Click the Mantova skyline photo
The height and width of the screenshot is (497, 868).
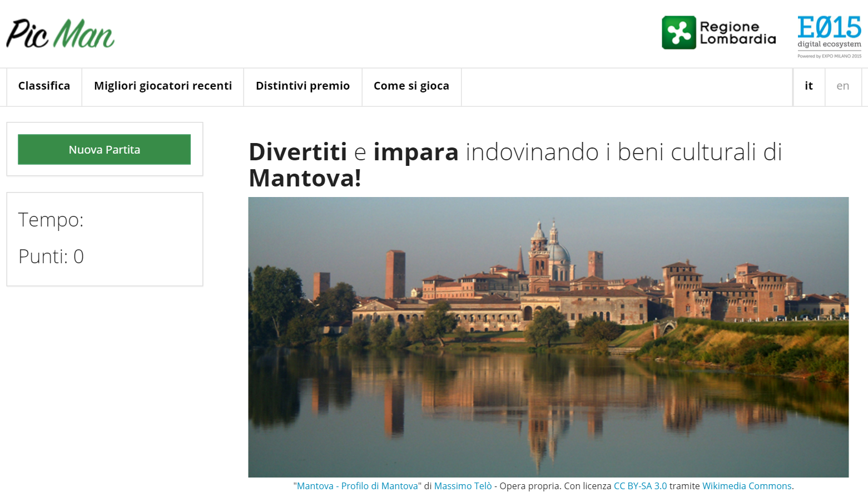tap(548, 337)
